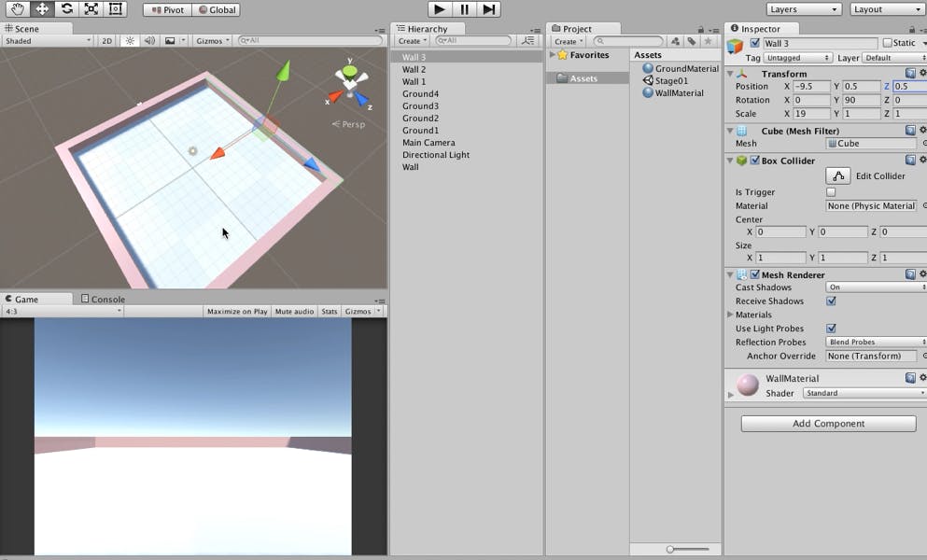The image size is (927, 560).
Task: Open Shader dropdown showing Standard
Action: point(865,393)
